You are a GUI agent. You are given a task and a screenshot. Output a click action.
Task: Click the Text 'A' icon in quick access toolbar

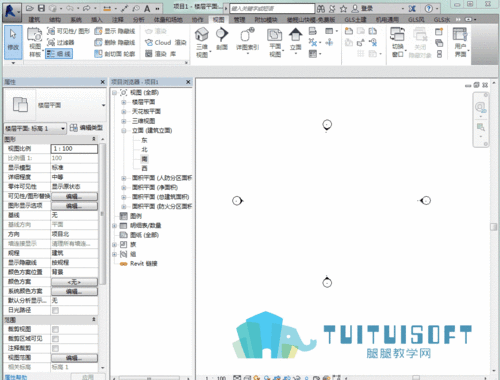(147, 9)
